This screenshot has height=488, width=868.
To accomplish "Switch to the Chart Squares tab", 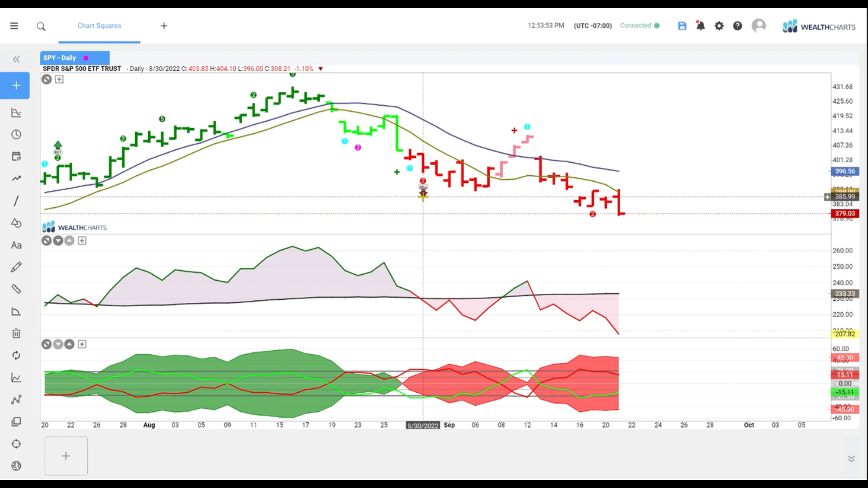I will [x=99, y=26].
